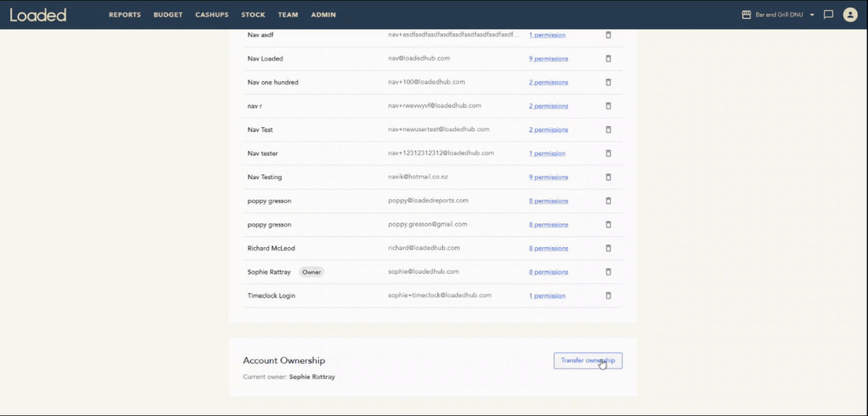Click the name Nav Testing
Screen dimensions: 868x416
pyautogui.click(x=264, y=178)
